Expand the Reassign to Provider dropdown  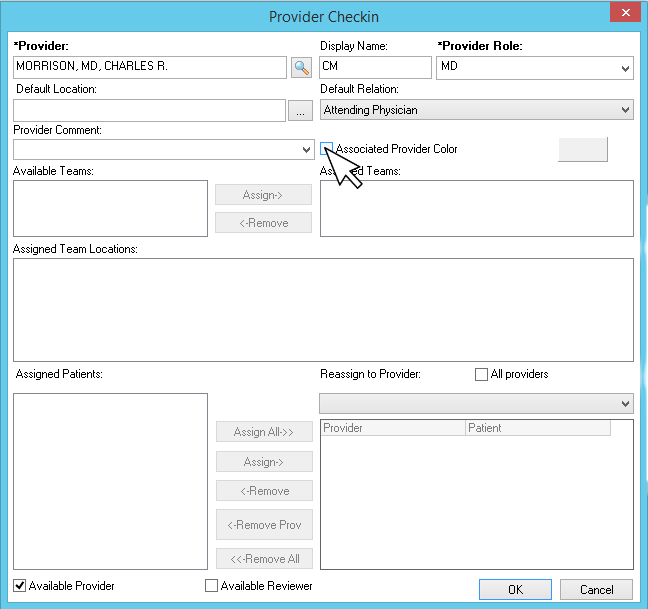tap(625, 404)
